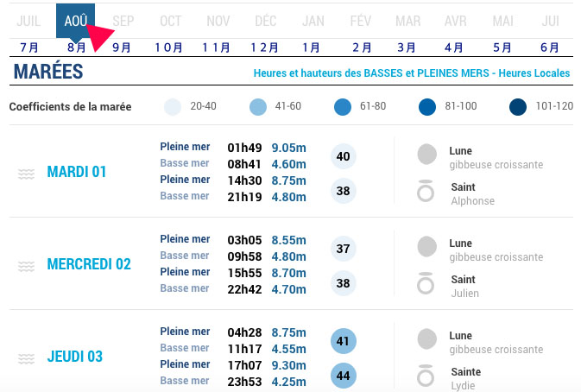Open the JUIL month tab

coord(28,21)
